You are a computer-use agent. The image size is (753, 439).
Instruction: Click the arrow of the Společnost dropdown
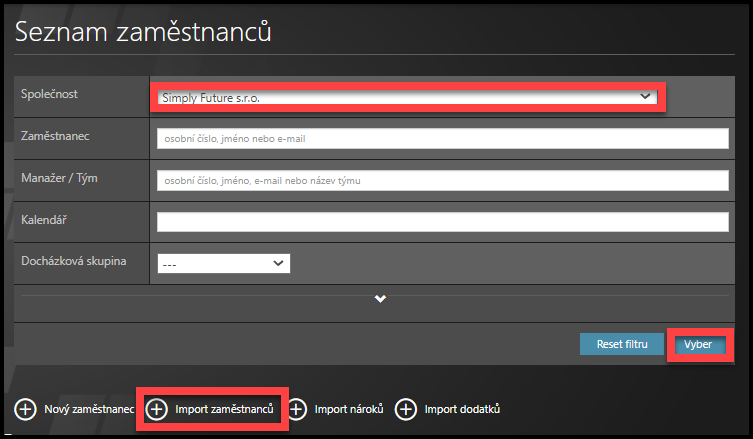pyautogui.click(x=645, y=97)
